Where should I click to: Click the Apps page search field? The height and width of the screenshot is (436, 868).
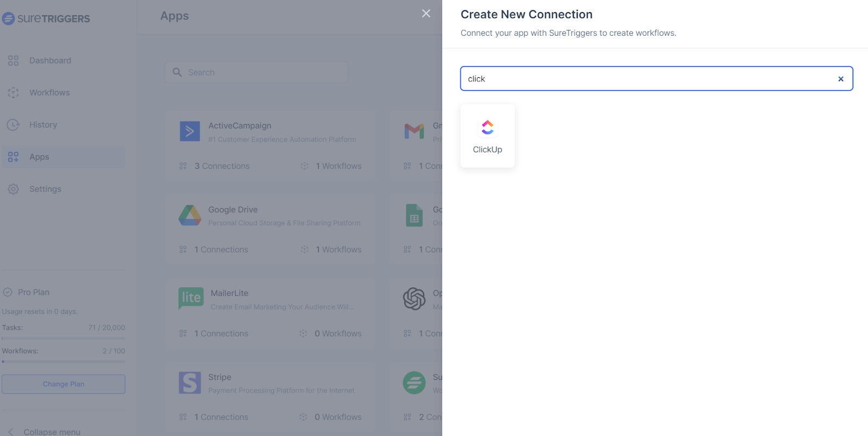click(257, 72)
